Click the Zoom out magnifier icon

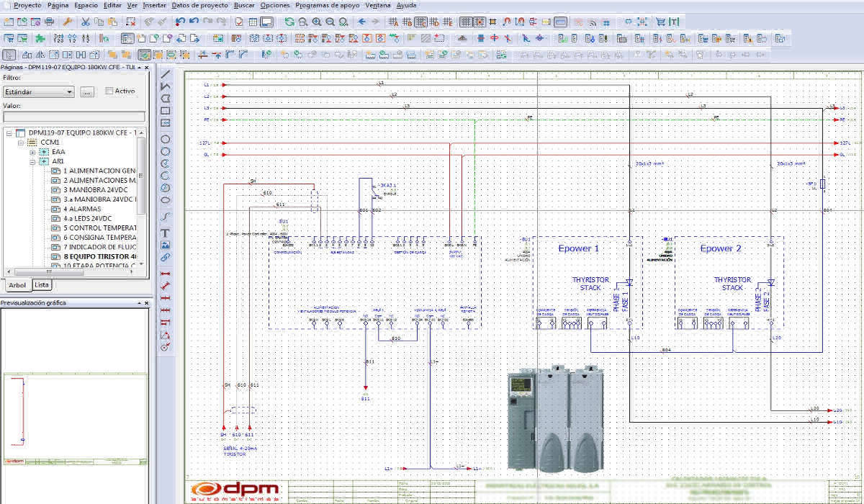pyautogui.click(x=330, y=22)
